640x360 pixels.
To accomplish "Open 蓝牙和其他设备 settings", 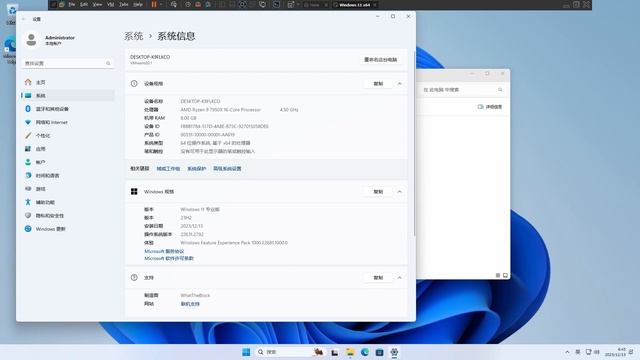I will 67,109.
